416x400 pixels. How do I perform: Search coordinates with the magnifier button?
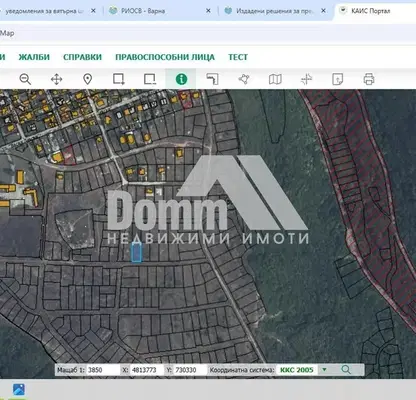point(346,370)
